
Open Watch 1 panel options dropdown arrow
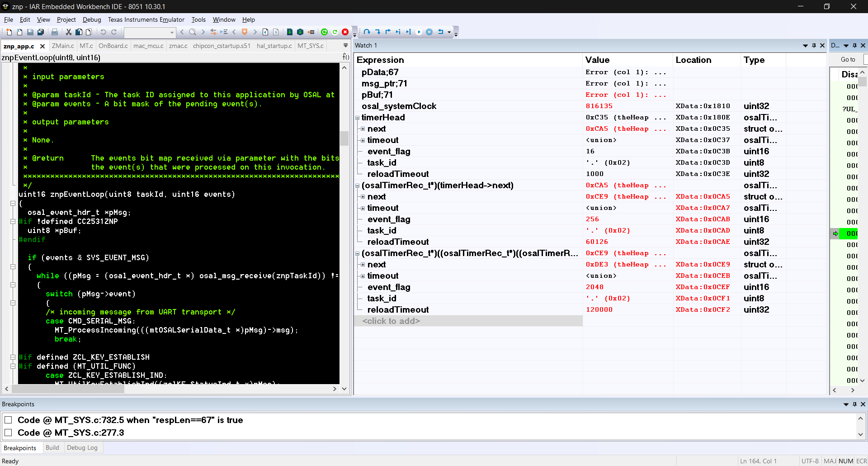point(805,45)
